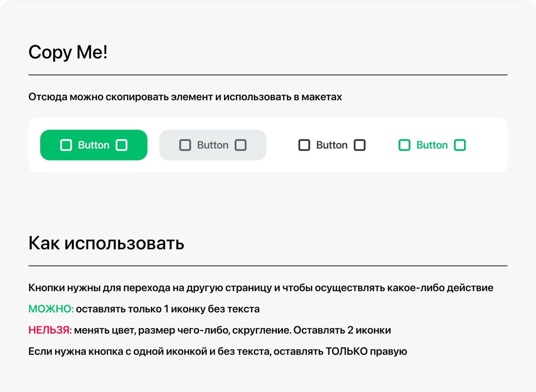
Task: Click the green "МОЖНО:" label
Action: point(51,309)
